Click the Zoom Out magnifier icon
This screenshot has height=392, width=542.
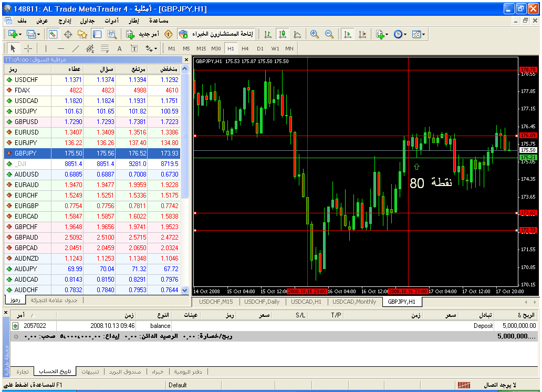coord(329,34)
